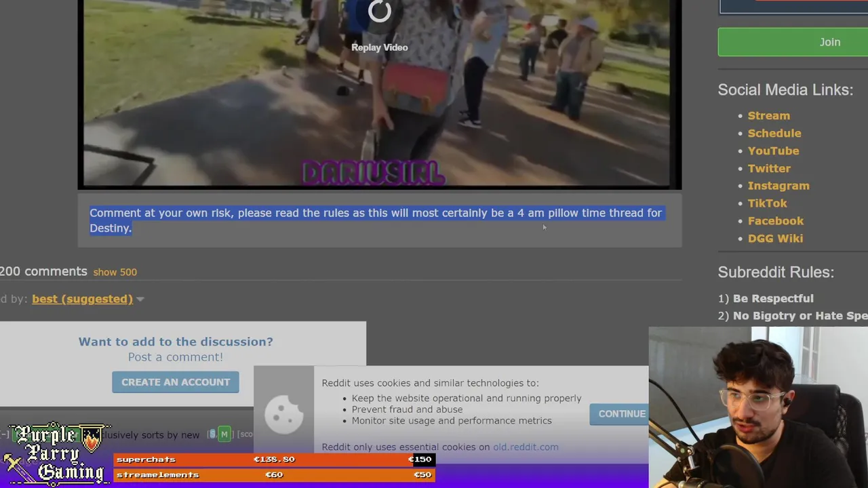Click 'Want to add to the discussion?' heading
Image resolution: width=868 pixels, height=488 pixels.
(176, 342)
